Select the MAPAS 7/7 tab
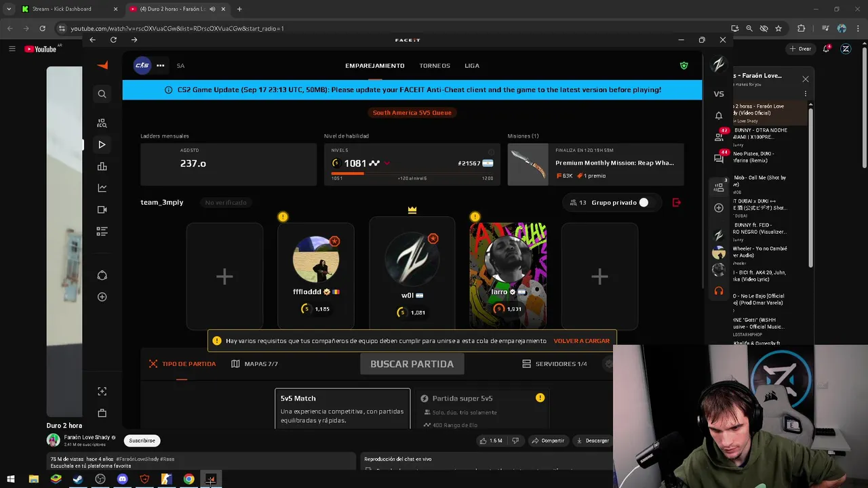The image size is (868, 488). [254, 364]
